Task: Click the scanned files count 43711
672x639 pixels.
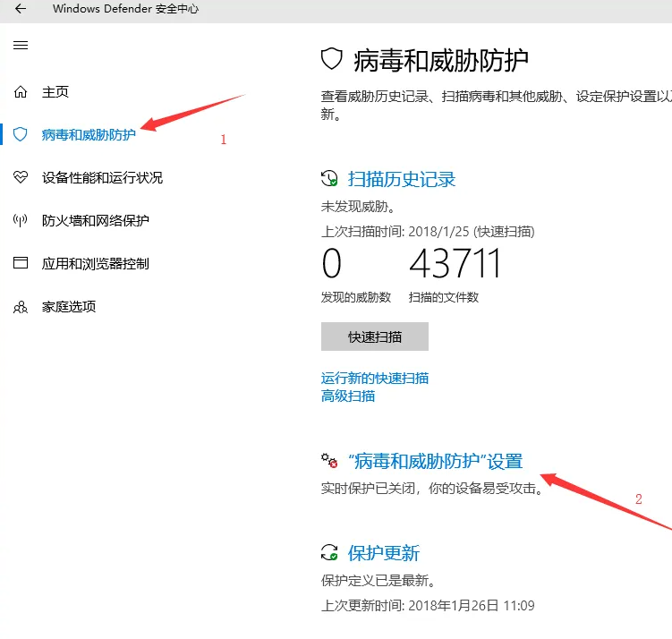Action: [x=455, y=263]
